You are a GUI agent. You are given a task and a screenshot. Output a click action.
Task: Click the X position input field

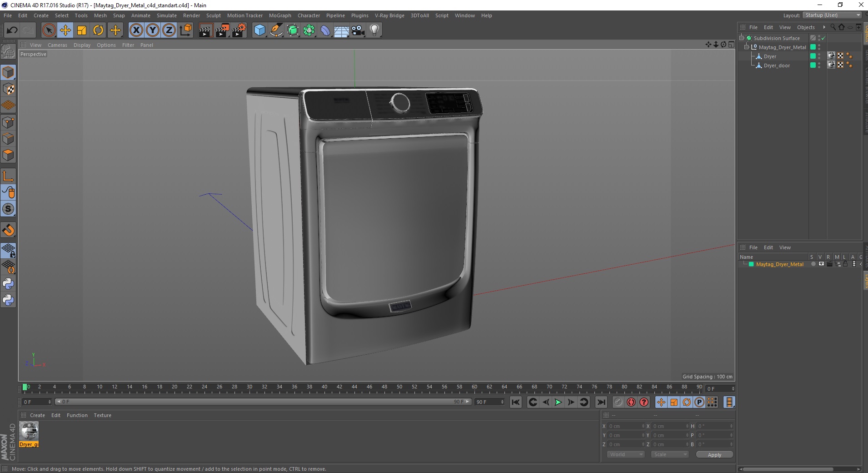coord(627,426)
